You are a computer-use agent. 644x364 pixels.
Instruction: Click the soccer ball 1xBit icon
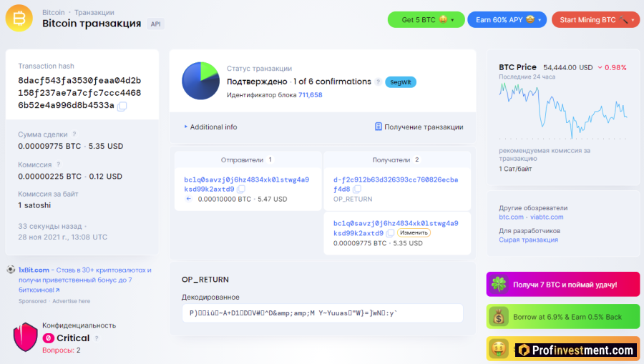click(x=11, y=270)
